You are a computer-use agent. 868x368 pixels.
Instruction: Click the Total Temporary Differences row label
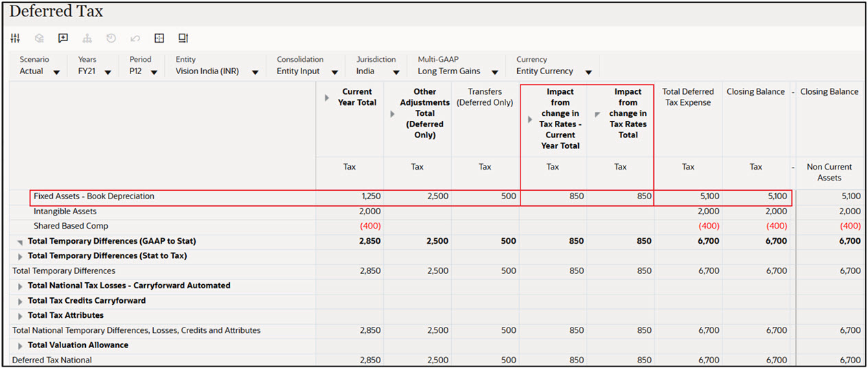click(64, 271)
